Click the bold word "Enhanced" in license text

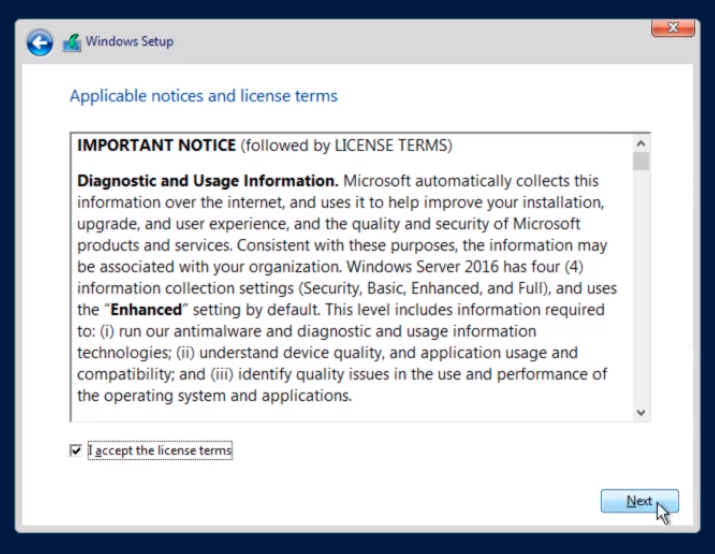click(x=146, y=310)
